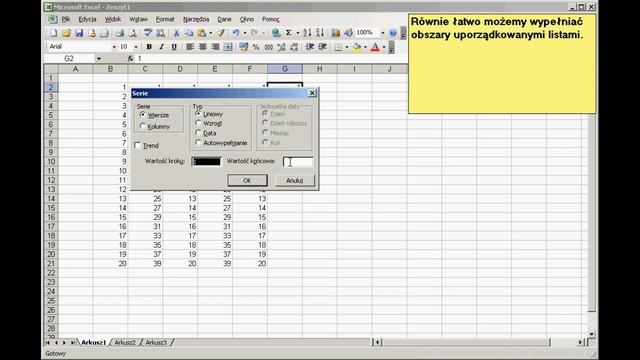
Task: Click the Open file folder icon
Action: [66, 33]
